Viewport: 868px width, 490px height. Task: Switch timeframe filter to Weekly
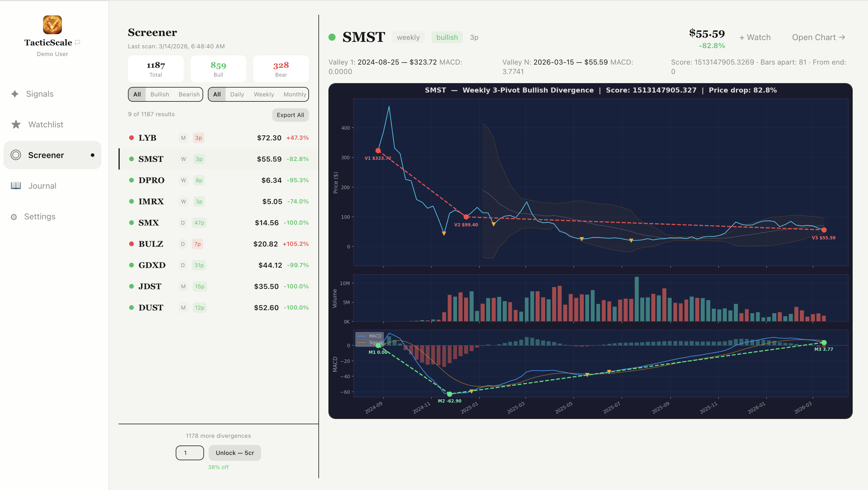coord(264,94)
